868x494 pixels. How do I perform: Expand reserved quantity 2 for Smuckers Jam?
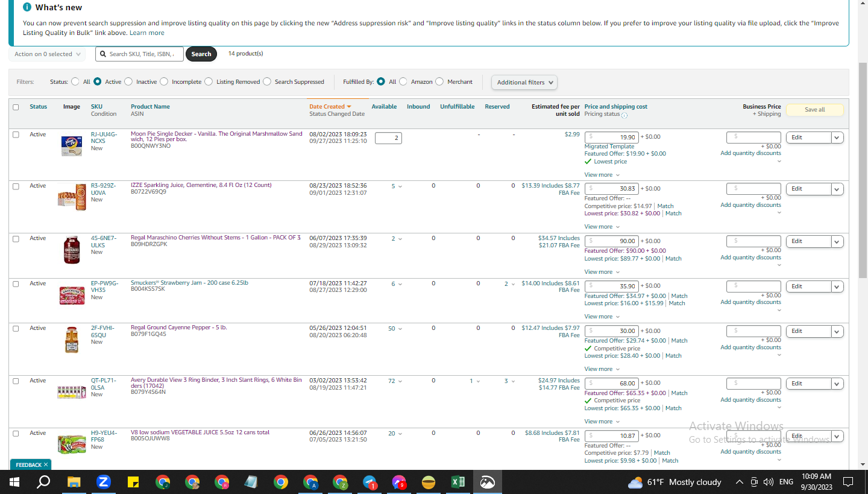tap(510, 284)
